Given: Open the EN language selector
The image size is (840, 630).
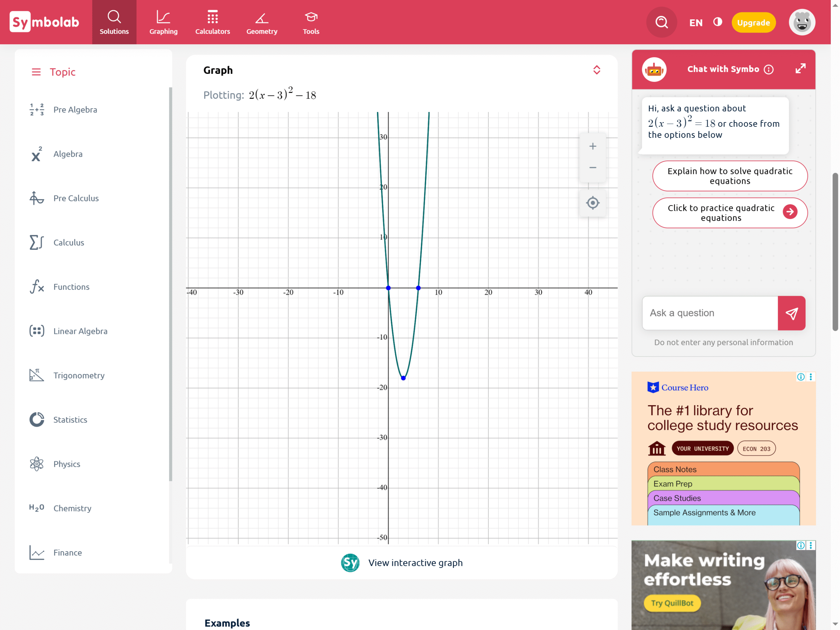Looking at the screenshot, I should point(696,23).
